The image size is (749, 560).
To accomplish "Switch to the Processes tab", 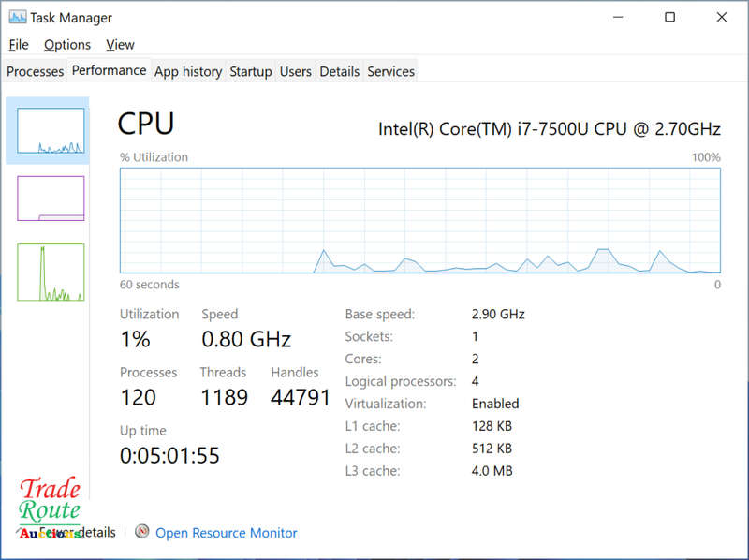I will click(x=35, y=71).
